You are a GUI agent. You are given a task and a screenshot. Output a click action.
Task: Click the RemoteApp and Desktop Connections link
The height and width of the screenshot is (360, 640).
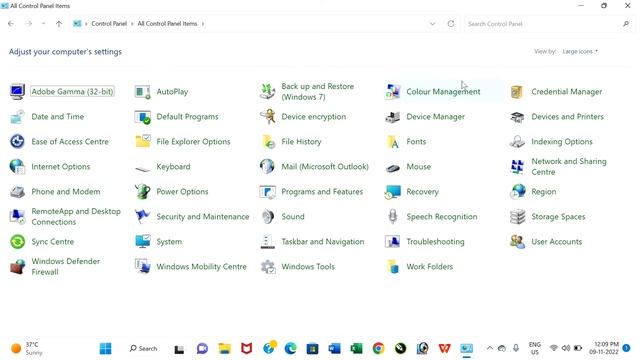(x=76, y=217)
